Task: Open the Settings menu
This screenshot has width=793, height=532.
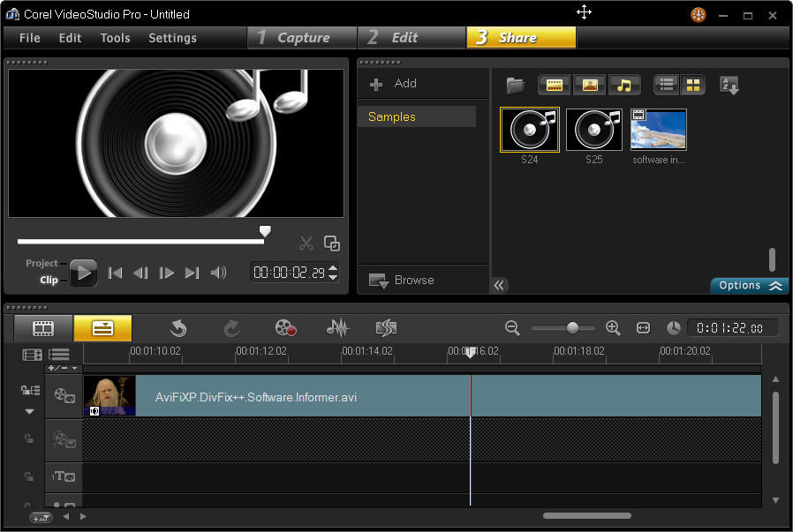Action: coord(172,38)
